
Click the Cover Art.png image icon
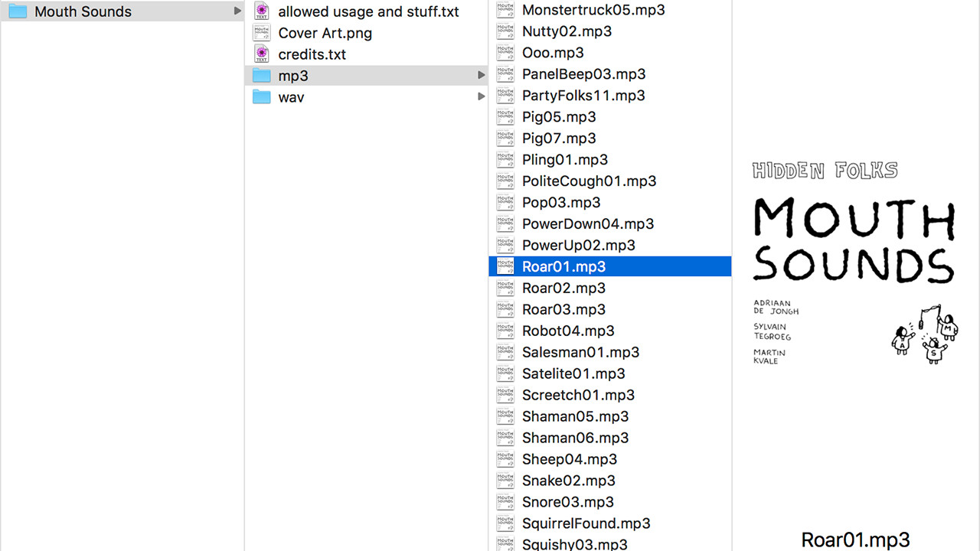pos(260,33)
